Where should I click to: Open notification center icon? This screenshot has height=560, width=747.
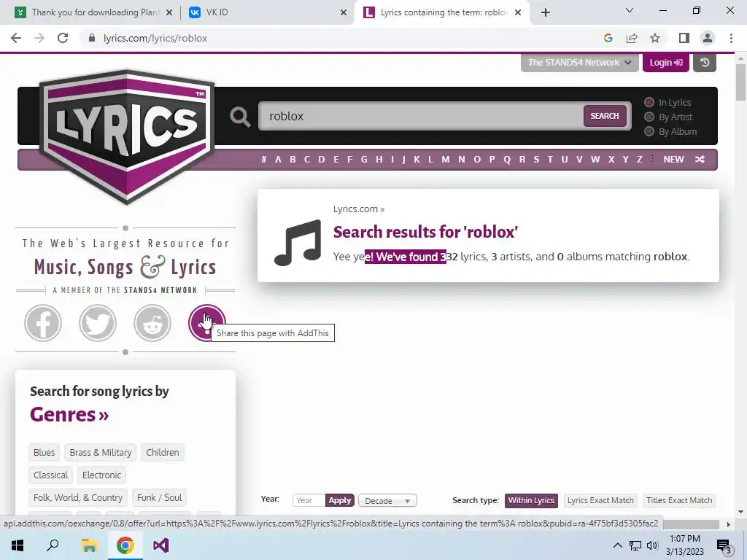click(x=724, y=546)
